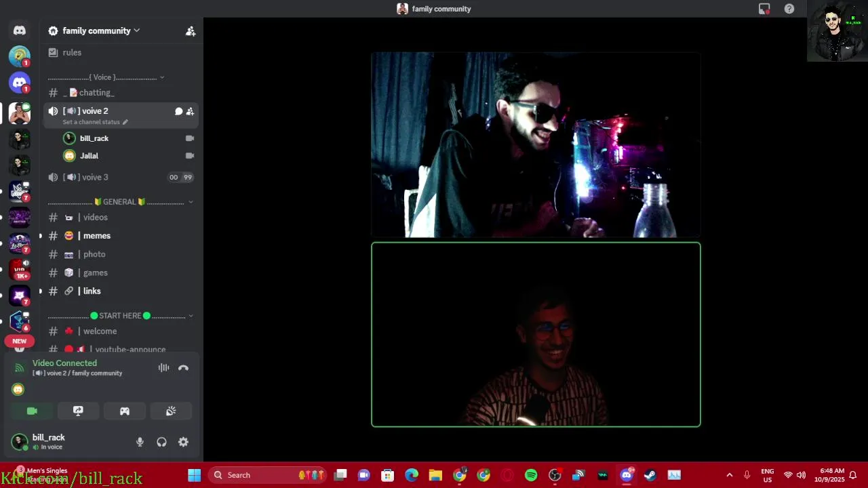The image size is (868, 488).
Task: Click bill_rack's camera icon in channel list
Action: point(190,138)
